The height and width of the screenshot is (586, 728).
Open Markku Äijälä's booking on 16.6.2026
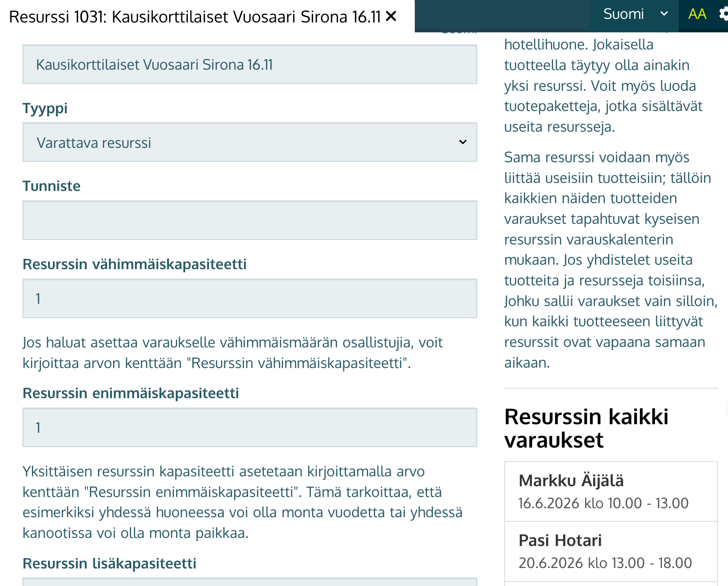(611, 491)
